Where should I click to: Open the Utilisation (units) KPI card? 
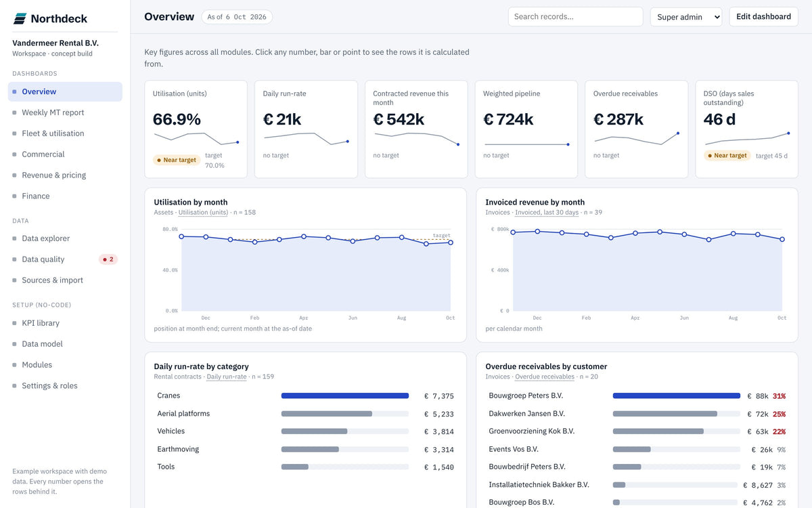[196, 129]
